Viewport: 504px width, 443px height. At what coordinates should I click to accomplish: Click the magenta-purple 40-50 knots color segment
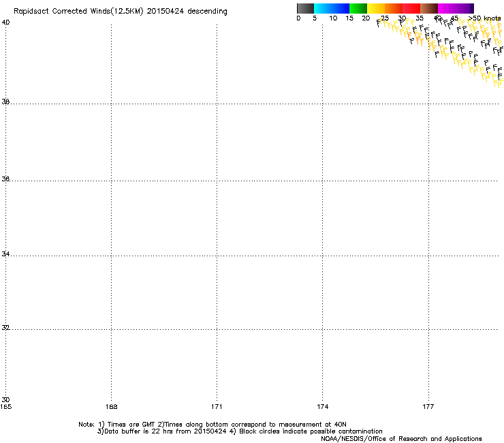click(456, 8)
